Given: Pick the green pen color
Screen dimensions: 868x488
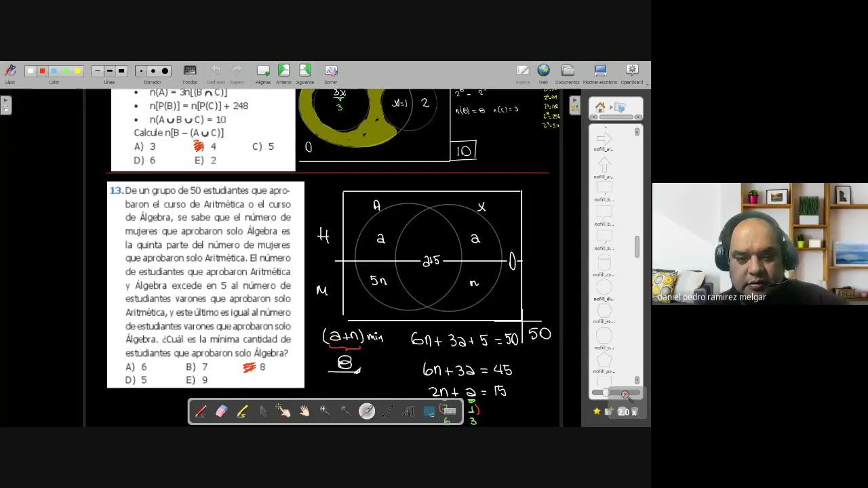Looking at the screenshot, I should [x=66, y=71].
